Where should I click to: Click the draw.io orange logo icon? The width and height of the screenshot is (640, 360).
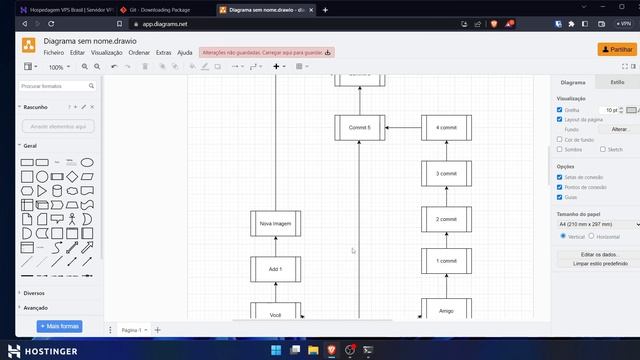click(29, 45)
